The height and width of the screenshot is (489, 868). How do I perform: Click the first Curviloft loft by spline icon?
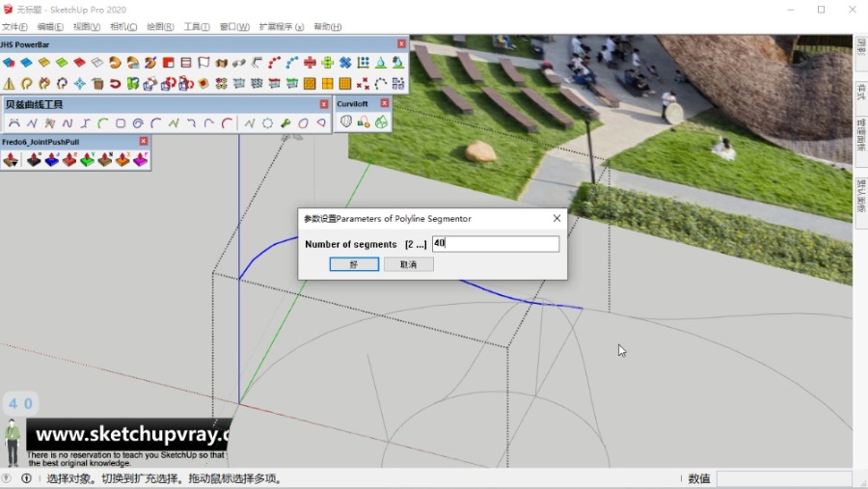pos(346,122)
